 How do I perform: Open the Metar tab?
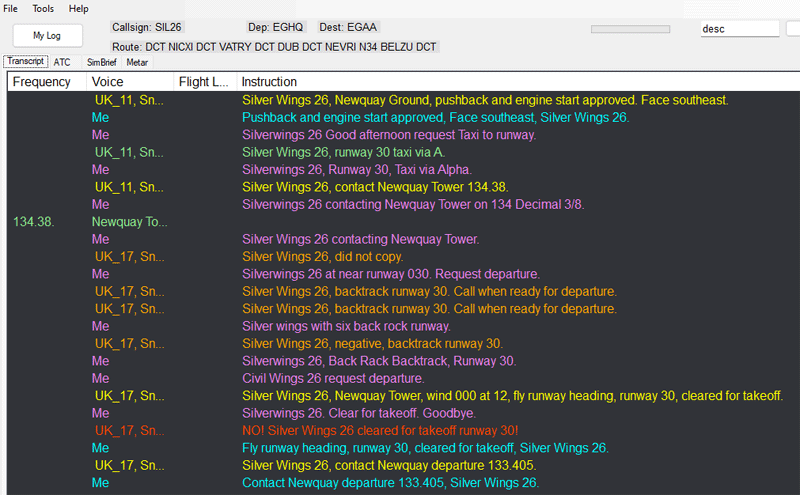[137, 62]
